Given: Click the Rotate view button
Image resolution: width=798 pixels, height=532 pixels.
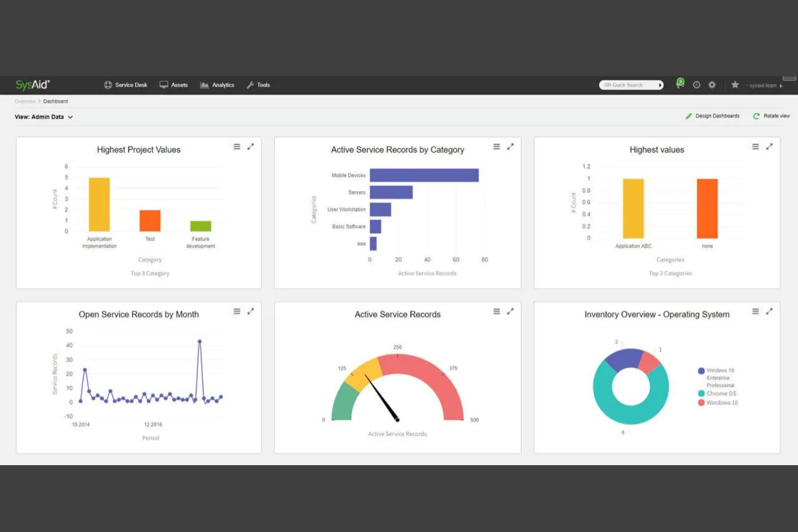Looking at the screenshot, I should (771, 116).
